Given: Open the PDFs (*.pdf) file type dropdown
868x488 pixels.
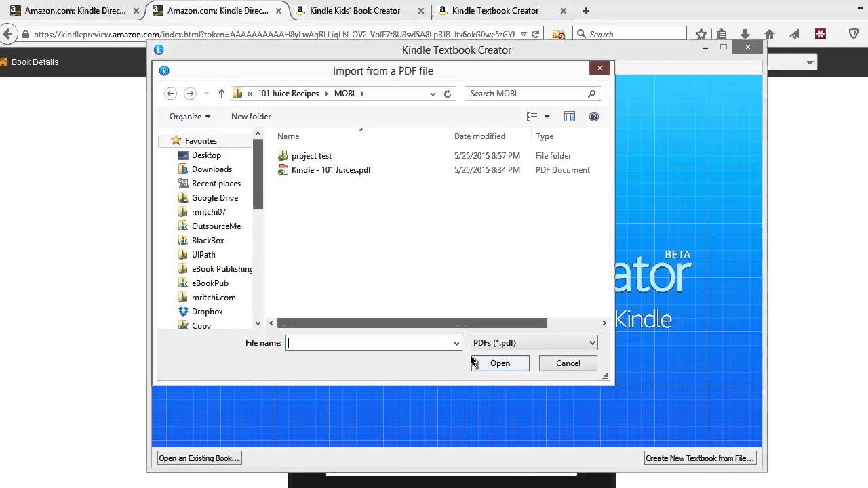Looking at the screenshot, I should pyautogui.click(x=534, y=343).
